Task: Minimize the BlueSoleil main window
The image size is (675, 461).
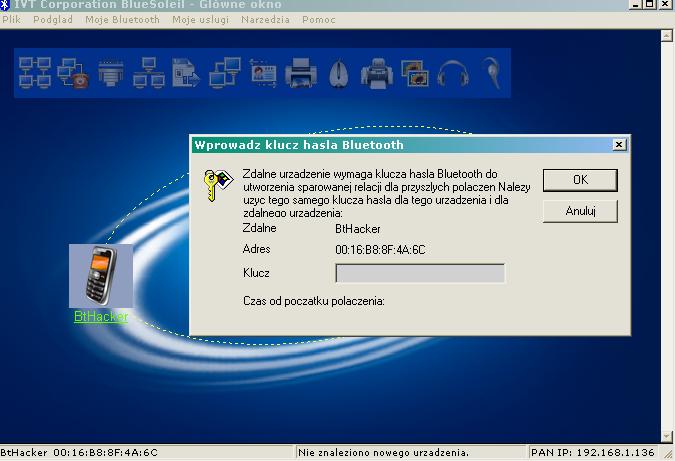Action: pyautogui.click(x=637, y=4)
